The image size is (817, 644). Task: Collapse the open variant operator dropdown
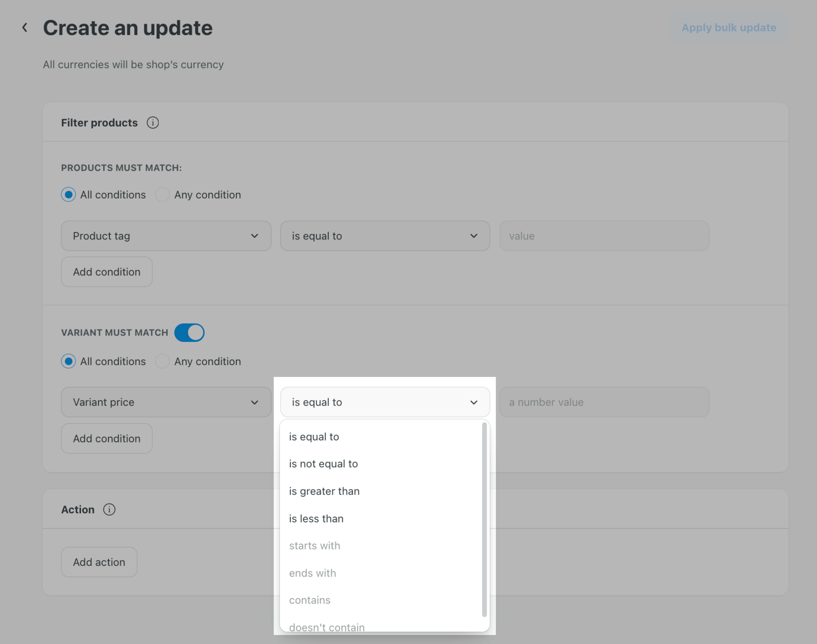[x=385, y=402]
